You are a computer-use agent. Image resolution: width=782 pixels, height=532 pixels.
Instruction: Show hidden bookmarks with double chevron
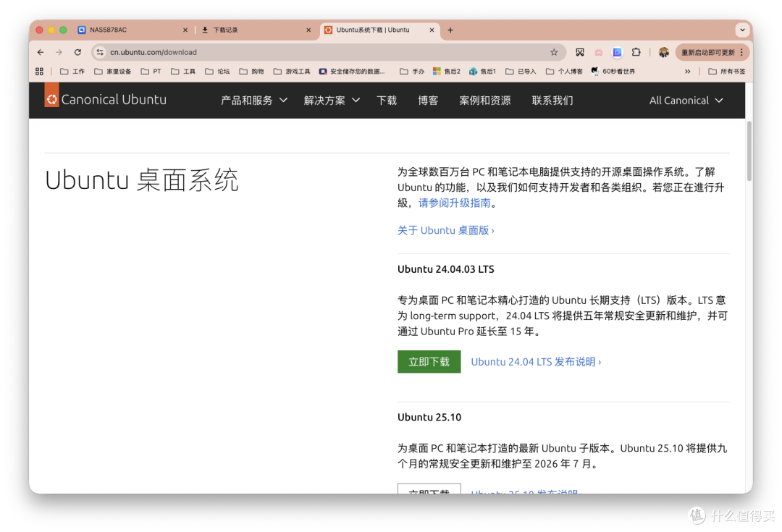[x=688, y=72]
